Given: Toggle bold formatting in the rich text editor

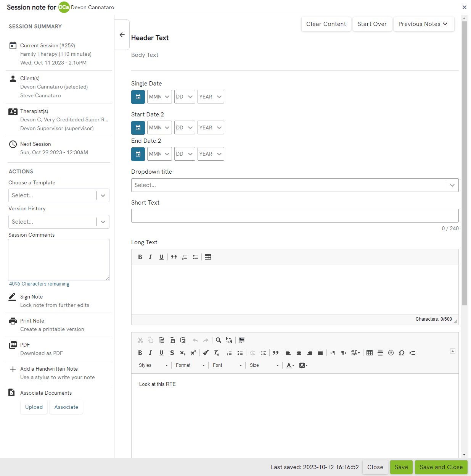Looking at the screenshot, I should click(x=140, y=353).
